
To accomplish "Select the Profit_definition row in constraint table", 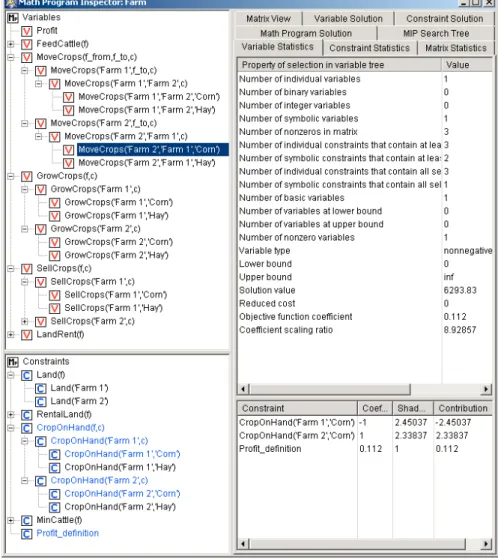I will (x=365, y=449).
